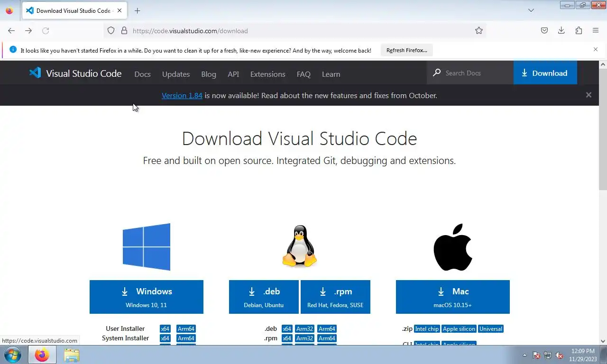Image resolution: width=607 pixels, height=364 pixels.
Task: Click the Refresh Firefox button
Action: pyautogui.click(x=407, y=50)
